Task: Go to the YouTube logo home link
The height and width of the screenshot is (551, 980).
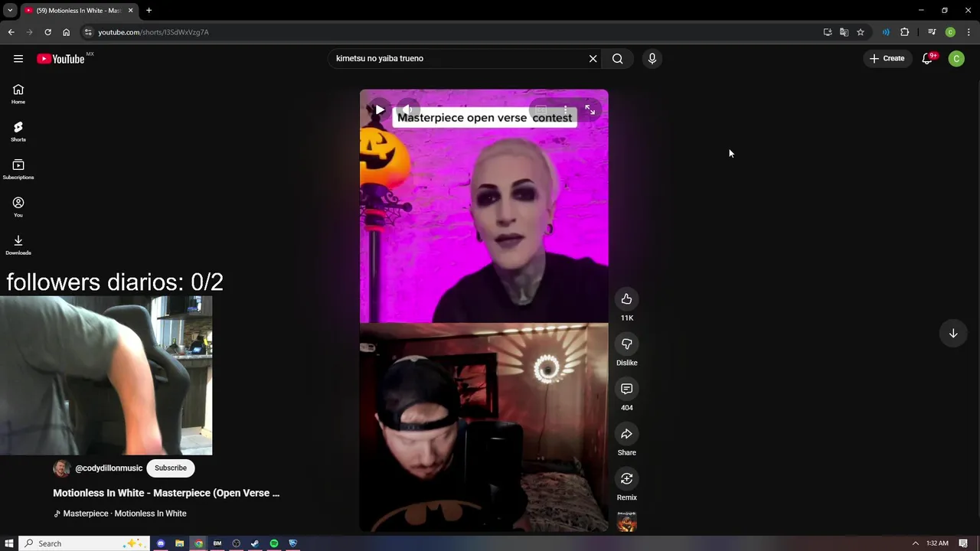Action: pyautogui.click(x=61, y=59)
